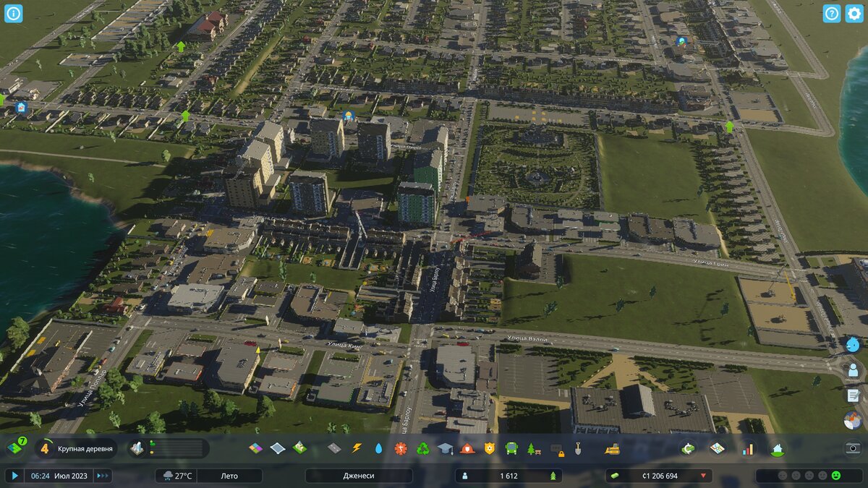Open the settings gear menu
The width and height of the screenshot is (868, 488).
(x=854, y=14)
